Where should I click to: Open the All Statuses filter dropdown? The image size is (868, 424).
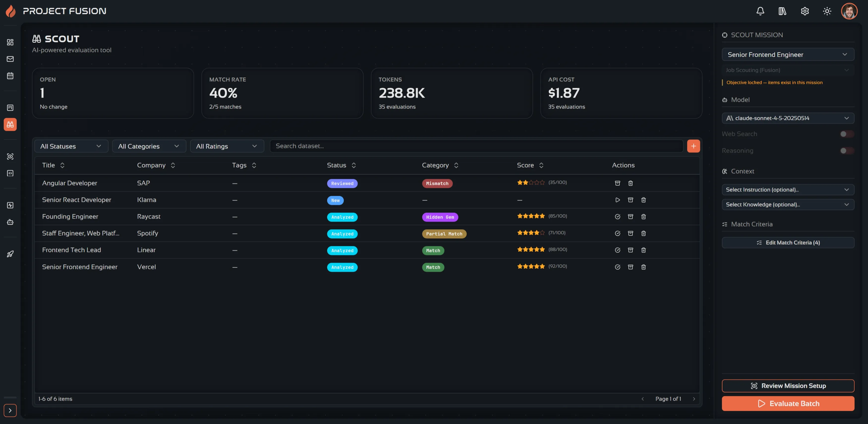pos(71,146)
